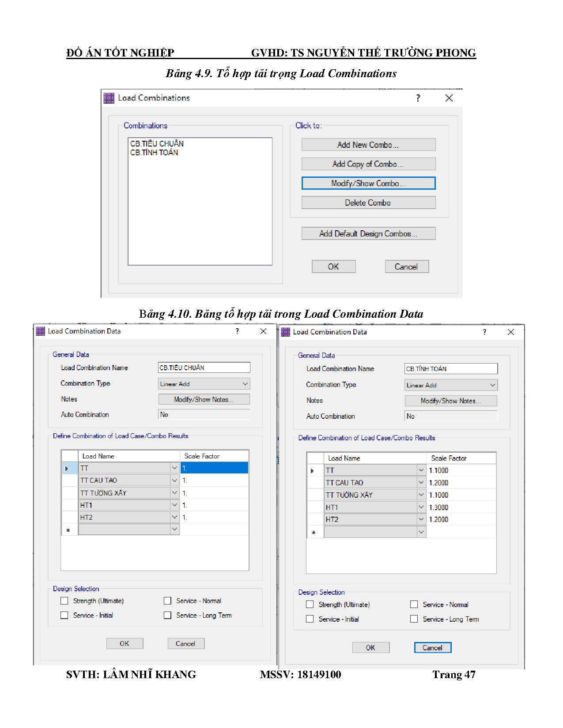Open Combination Type dropdown for CB.TIÊU CHUẨN
Viewport: 563px width, 728px height.
click(245, 384)
